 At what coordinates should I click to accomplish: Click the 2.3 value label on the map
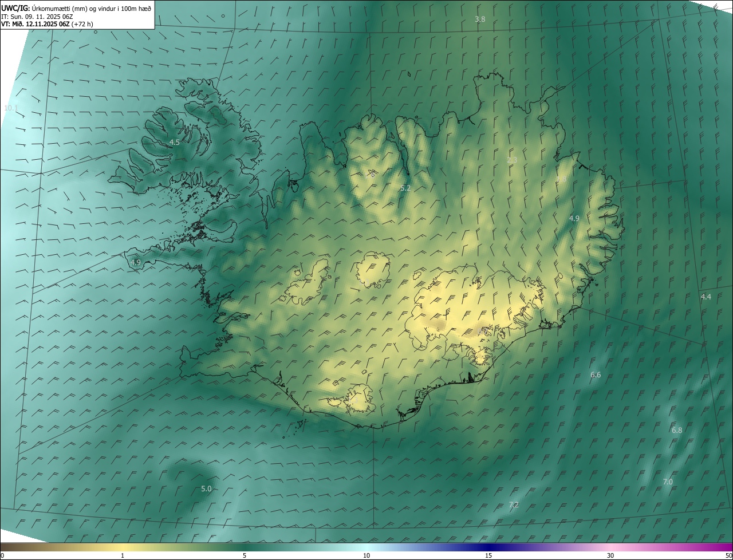click(512, 160)
